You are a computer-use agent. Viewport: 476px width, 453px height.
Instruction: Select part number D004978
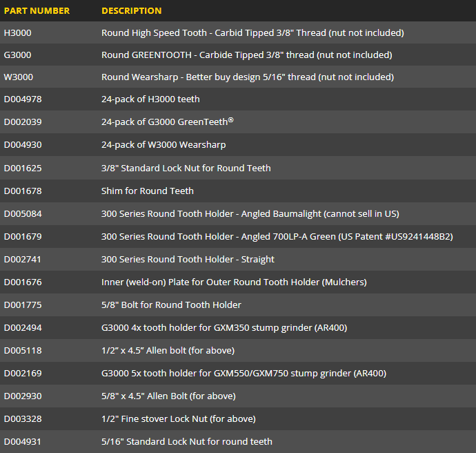pos(23,99)
